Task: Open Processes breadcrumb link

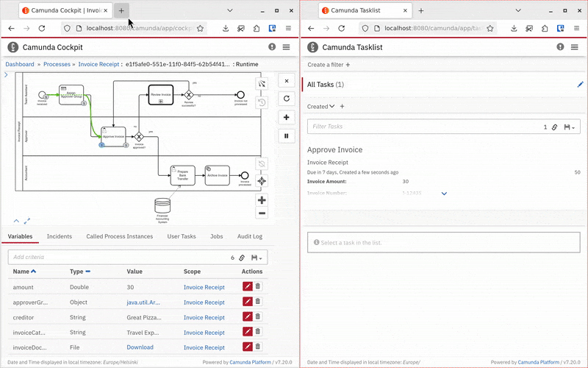Action: [57, 64]
